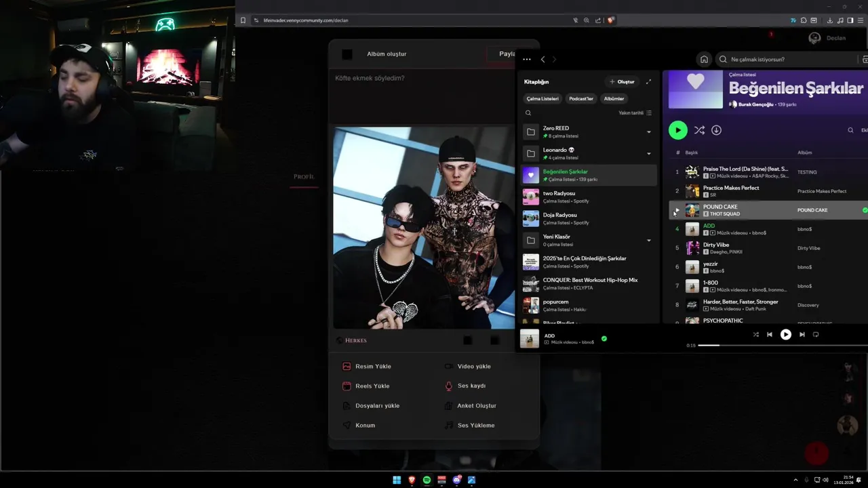Select track 1-800
The width and height of the screenshot is (868, 488).
768,286
